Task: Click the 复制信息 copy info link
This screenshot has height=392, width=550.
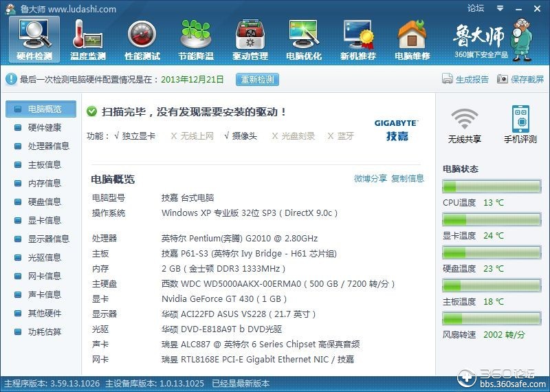Action: (408, 178)
